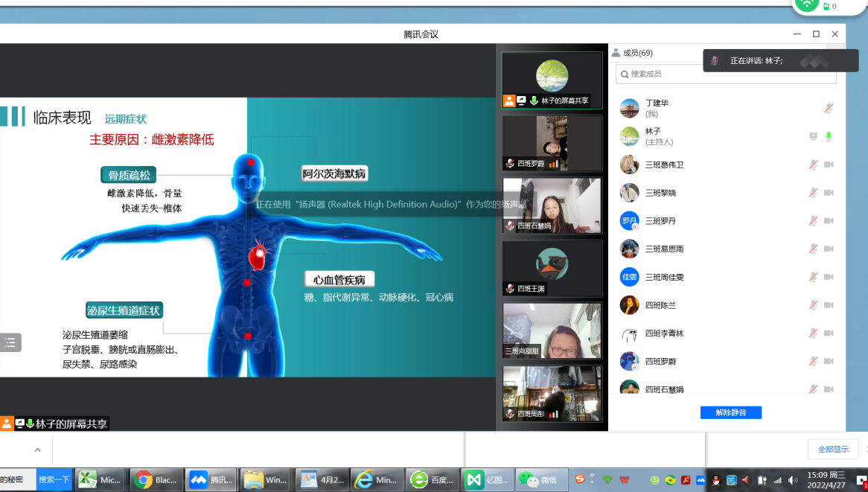Click the 搜索一下 taskbar button
The width and height of the screenshot is (868, 492).
[x=54, y=480]
